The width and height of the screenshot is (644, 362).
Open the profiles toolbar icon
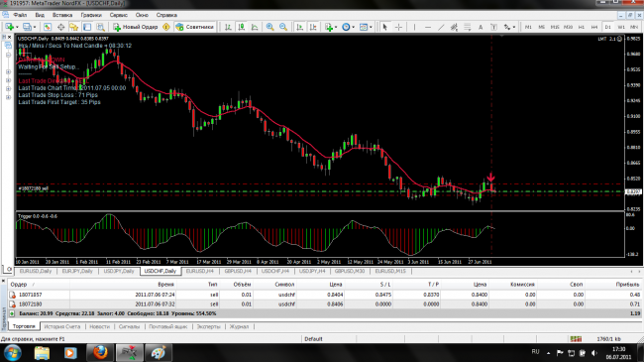[x=27, y=27]
